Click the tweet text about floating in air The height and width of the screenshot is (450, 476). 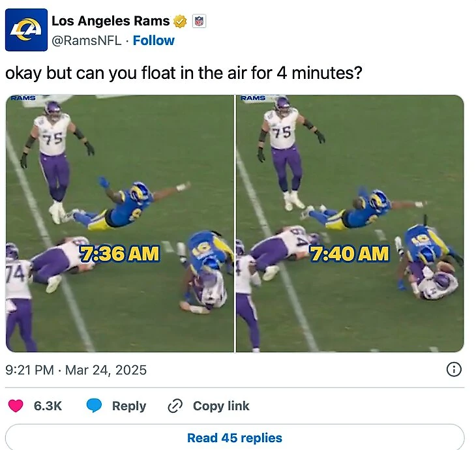click(184, 73)
